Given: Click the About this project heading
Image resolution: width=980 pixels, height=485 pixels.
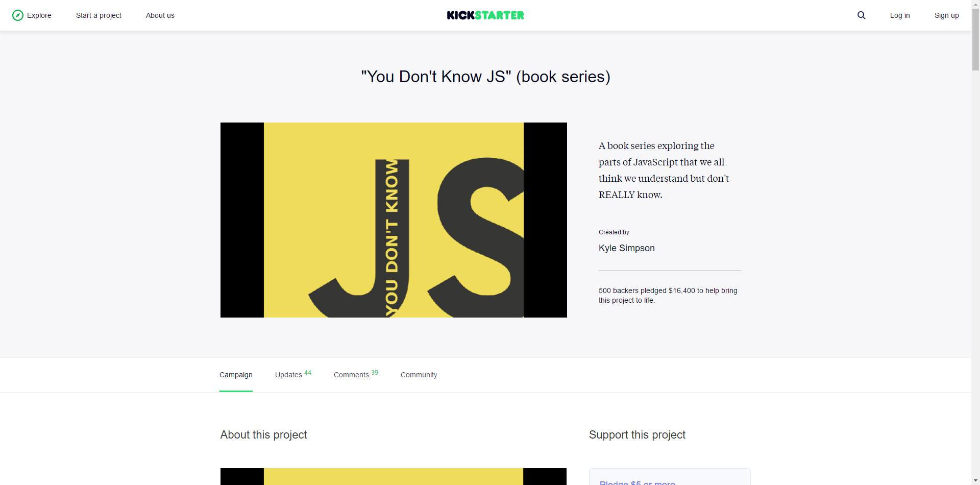Looking at the screenshot, I should [264, 435].
